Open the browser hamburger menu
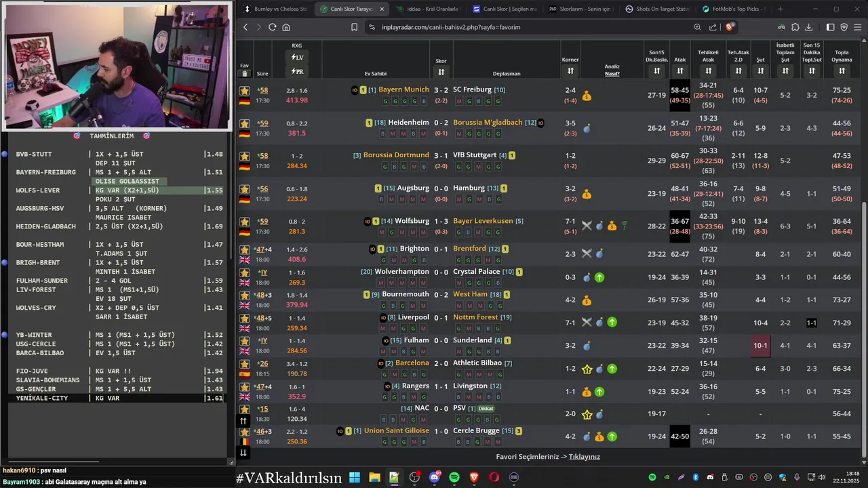Viewport: 868px width, 488px height. click(x=858, y=27)
